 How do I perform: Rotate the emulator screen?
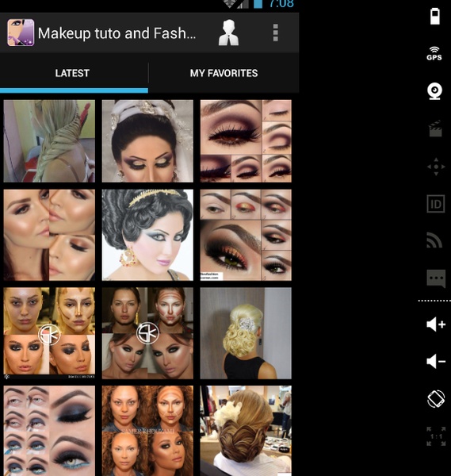pos(436,398)
